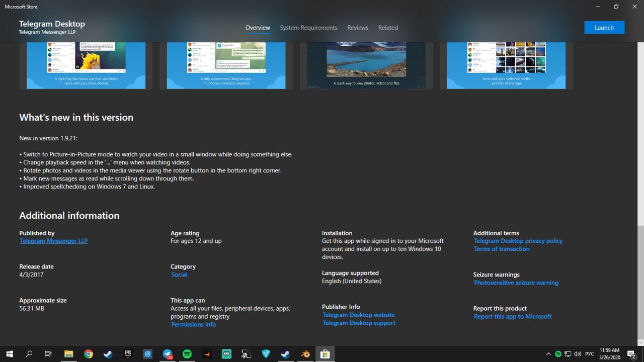
Task: Open Epic Games Launcher from the taskbar
Action: [128, 354]
